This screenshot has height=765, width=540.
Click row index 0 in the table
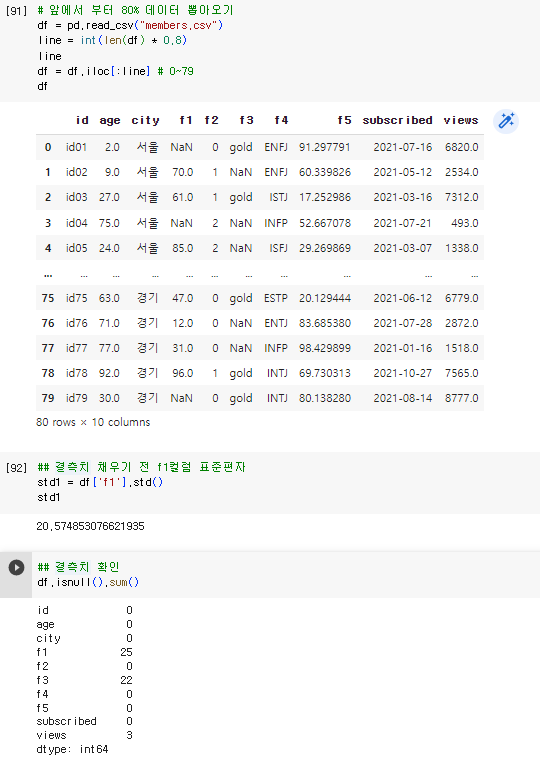(x=48, y=147)
